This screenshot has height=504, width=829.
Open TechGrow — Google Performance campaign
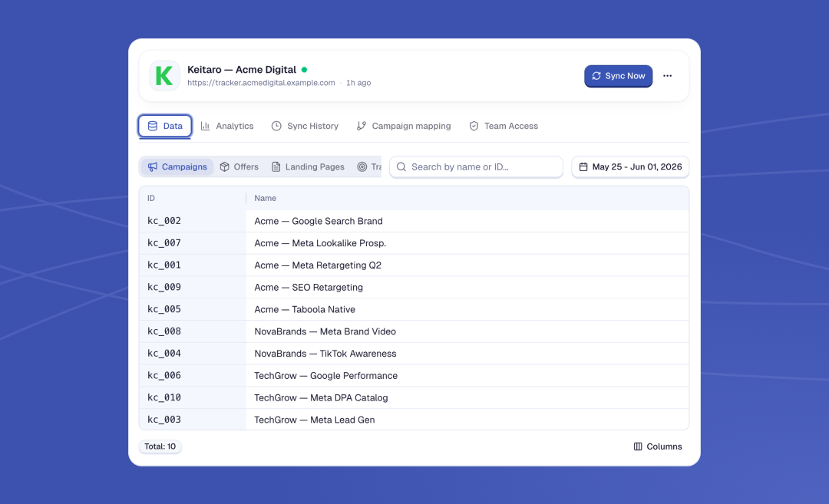pyautogui.click(x=325, y=376)
